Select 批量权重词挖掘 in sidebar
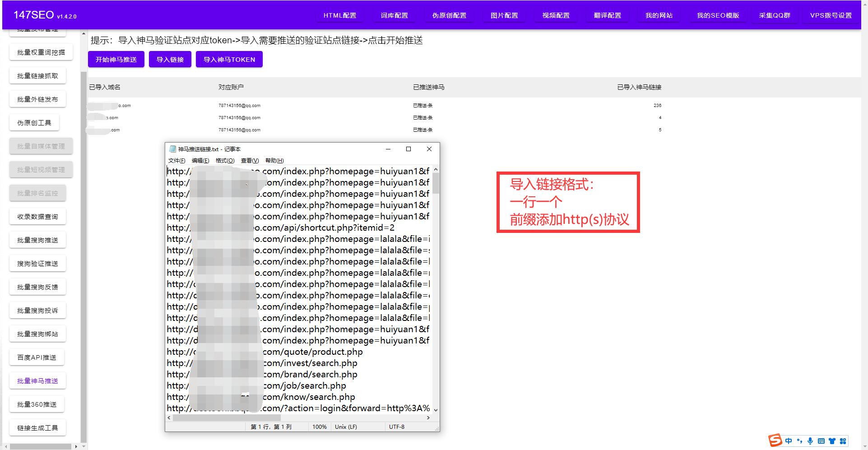 [41, 52]
